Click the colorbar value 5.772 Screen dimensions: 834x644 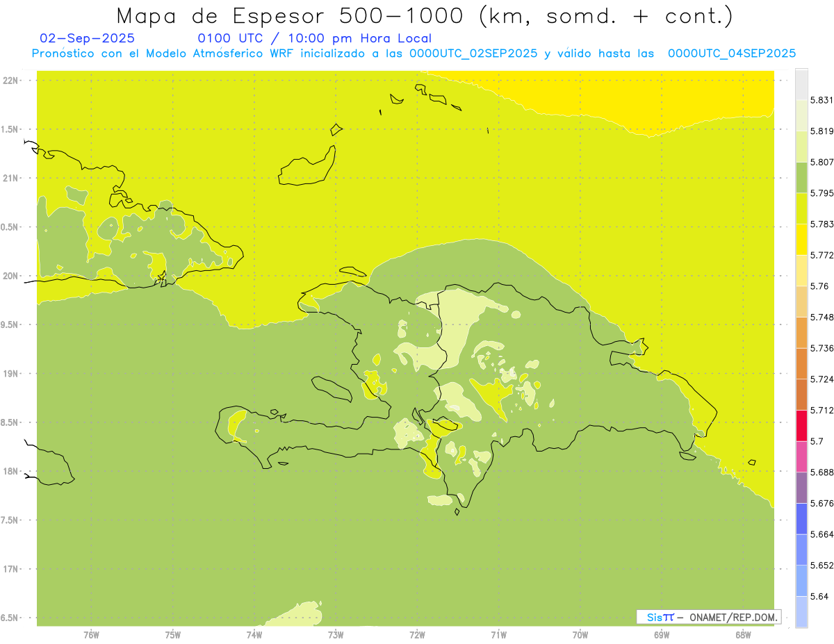(821, 255)
